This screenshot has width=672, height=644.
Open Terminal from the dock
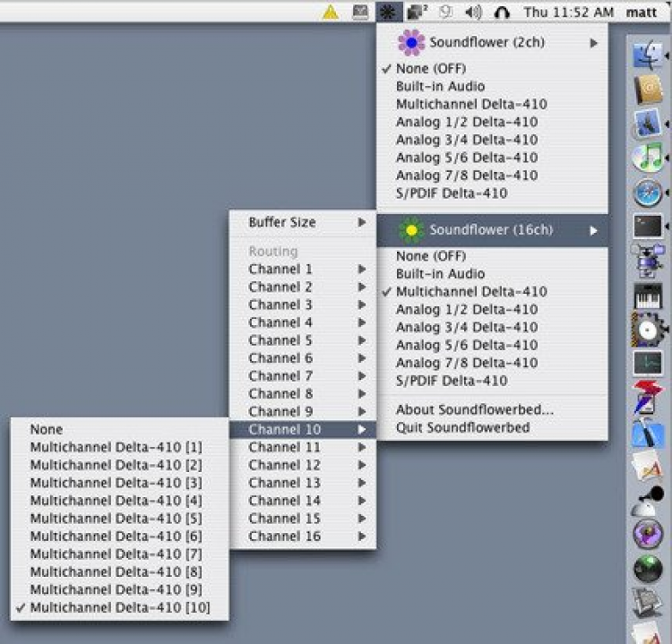[648, 226]
